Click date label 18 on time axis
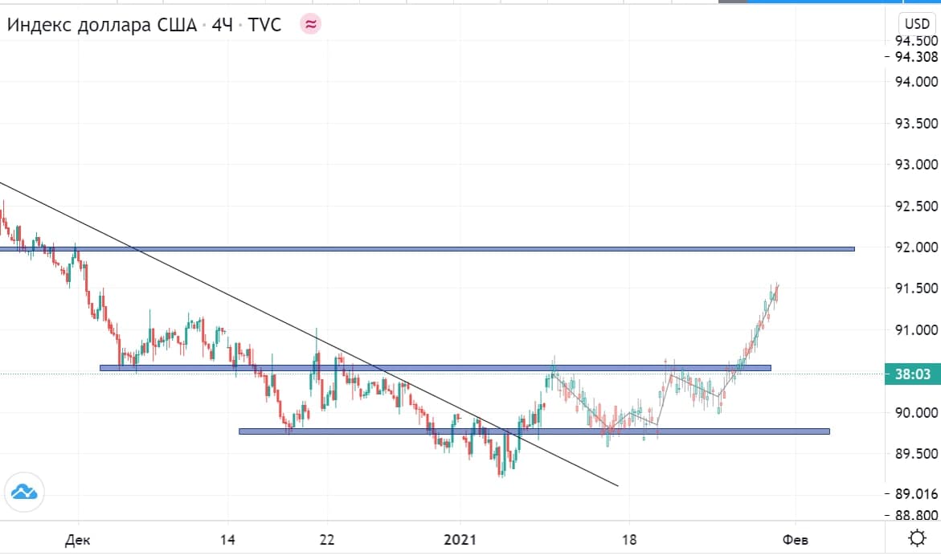This screenshot has width=941, height=560. (x=629, y=540)
